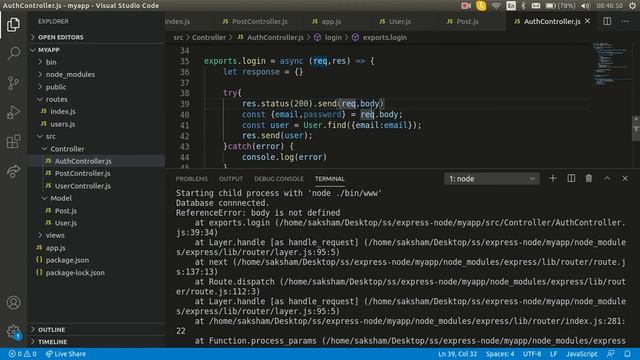Click the system power menu icon
This screenshot has height=360, width=640.
[x=634, y=6]
